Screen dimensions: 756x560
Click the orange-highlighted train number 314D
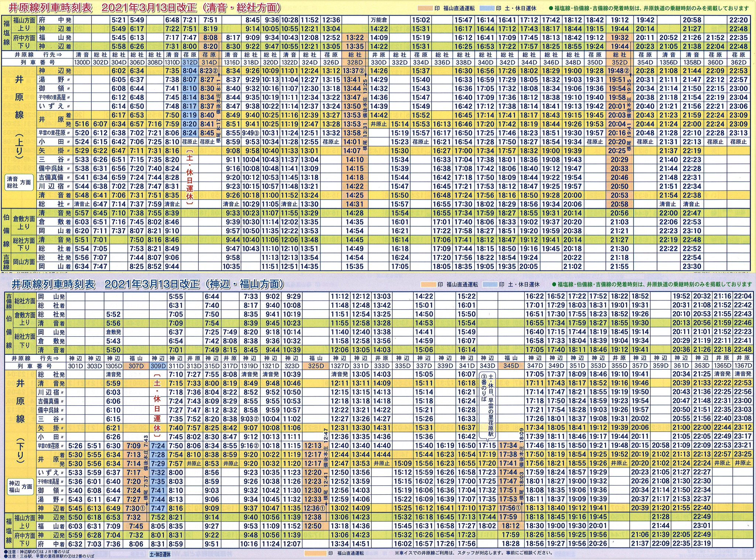209,63
